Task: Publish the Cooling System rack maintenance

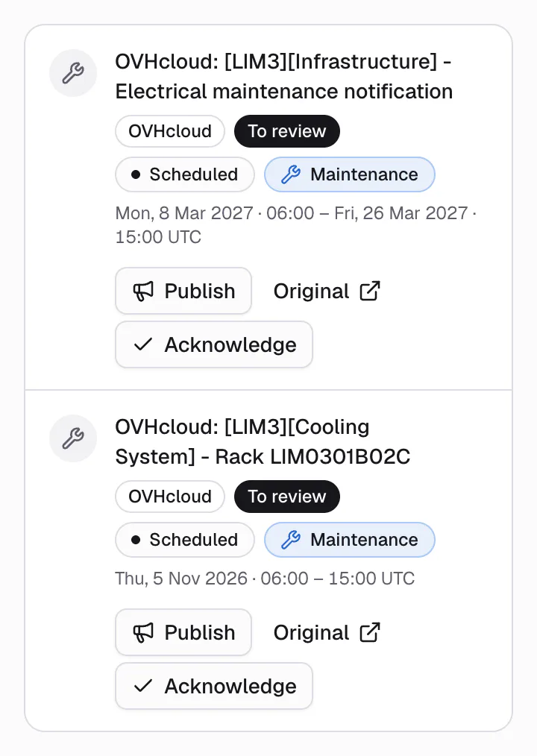Action: click(183, 632)
